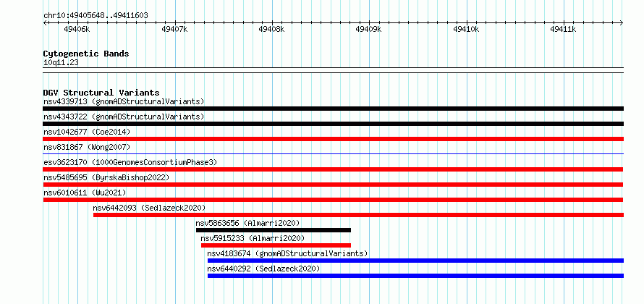This screenshot has height=304, width=644.
Task: Click the black bar under nsv4339713
Action: (x=333, y=109)
